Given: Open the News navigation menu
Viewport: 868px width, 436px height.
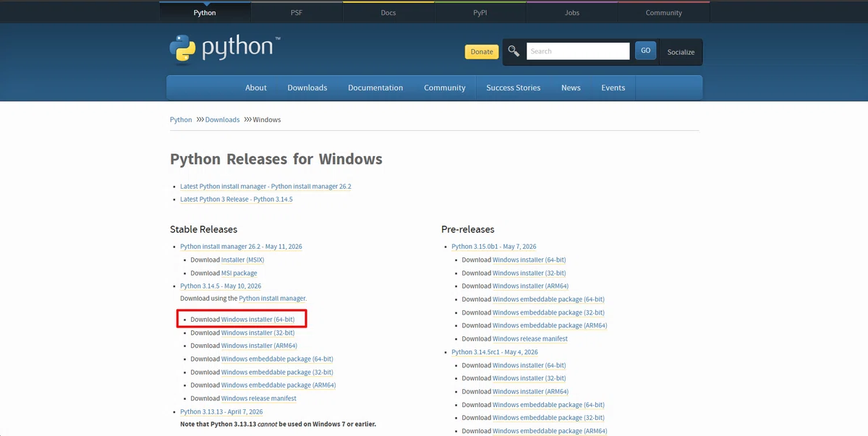Looking at the screenshot, I should point(571,87).
